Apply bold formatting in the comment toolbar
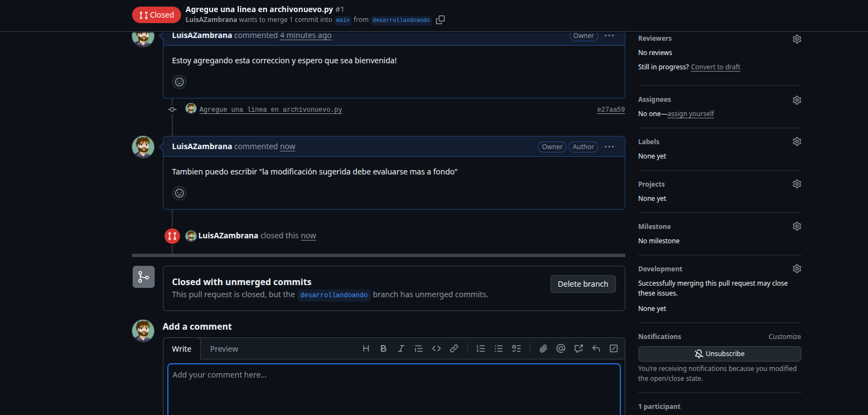868x415 pixels. coord(384,348)
